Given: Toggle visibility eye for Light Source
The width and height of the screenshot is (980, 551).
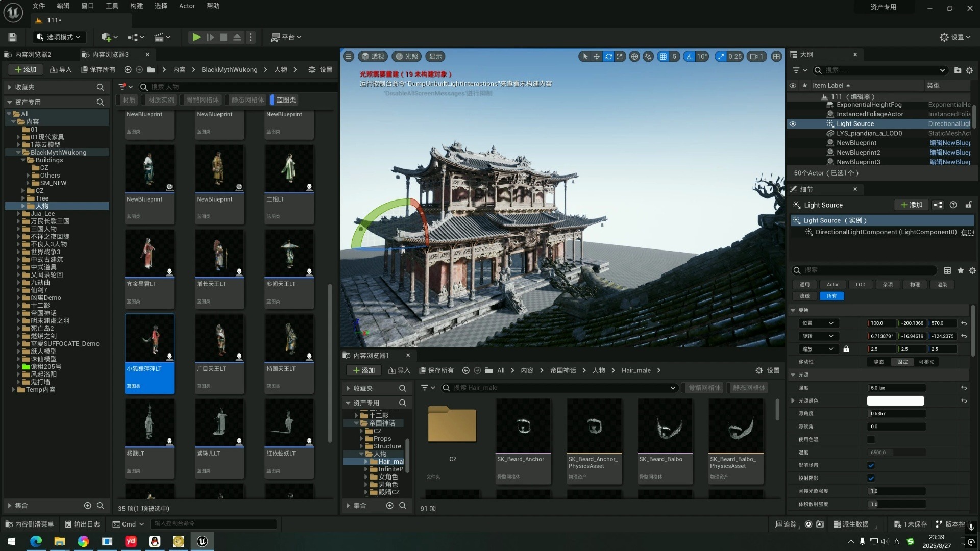Looking at the screenshot, I should [x=793, y=124].
